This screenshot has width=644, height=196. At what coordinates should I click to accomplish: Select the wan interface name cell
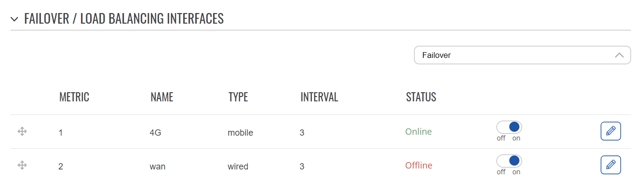click(x=158, y=167)
